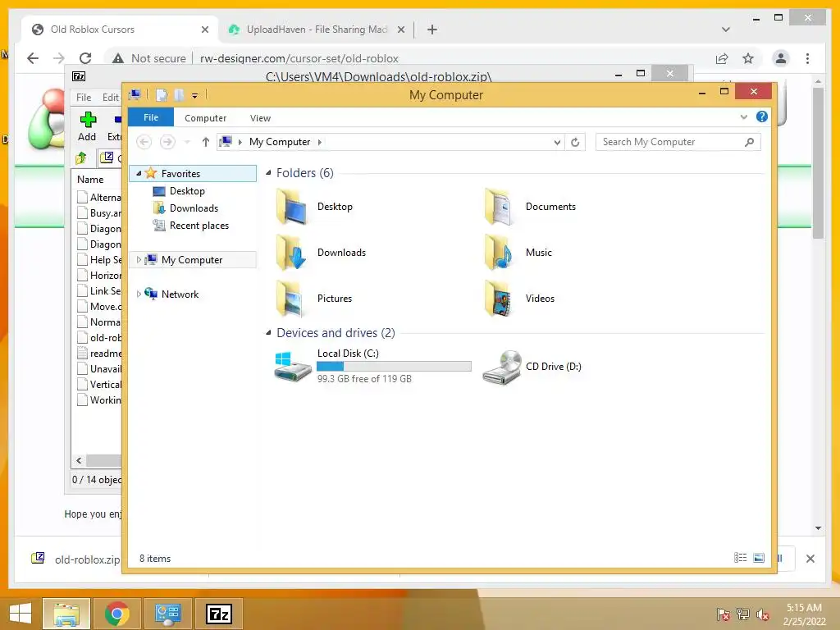840x630 pixels.
Task: Open 7-Zip Edit menu
Action: [111, 98]
